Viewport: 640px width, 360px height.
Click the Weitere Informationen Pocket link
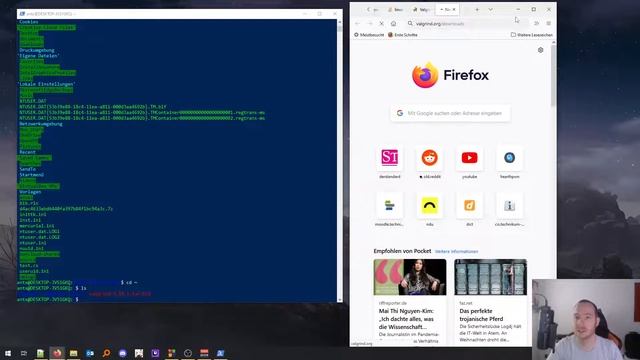point(456,251)
